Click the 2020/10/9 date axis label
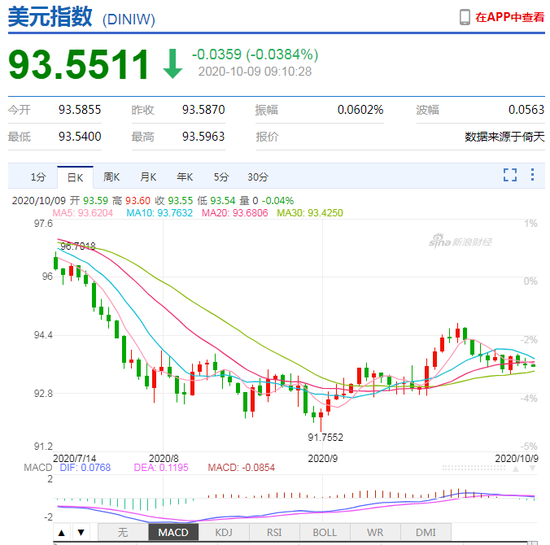The width and height of the screenshot is (550, 545). coord(516,458)
